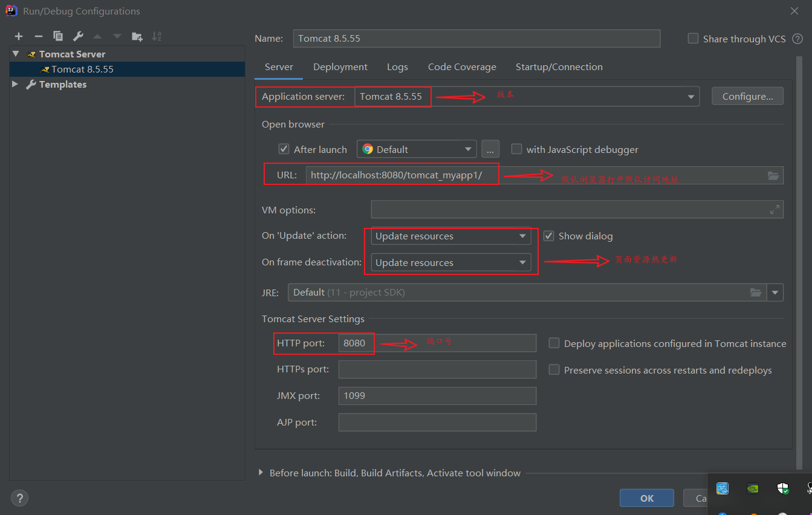Screen dimensions: 812x515
Task: Switch to the Deployment tab
Action: (x=340, y=67)
